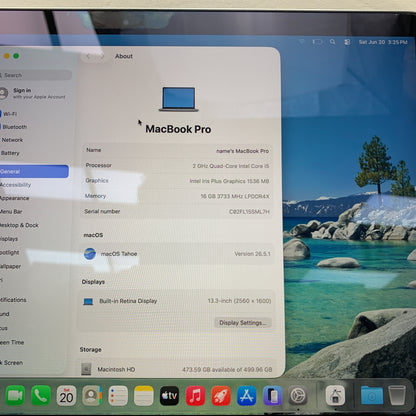Click the green zoom window button
The height and width of the screenshot is (416, 416).
pyautogui.click(x=16, y=56)
